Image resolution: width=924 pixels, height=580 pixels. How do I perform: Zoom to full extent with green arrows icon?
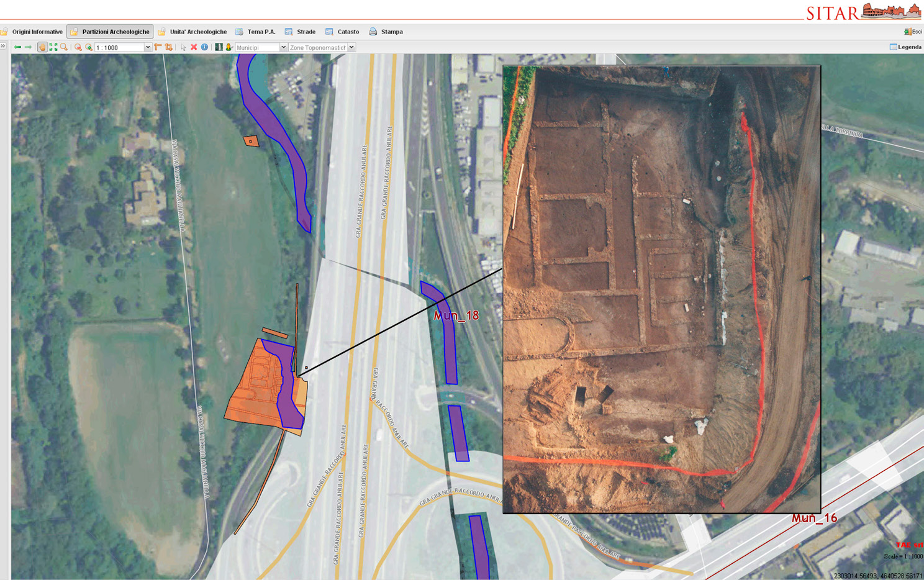coord(53,47)
